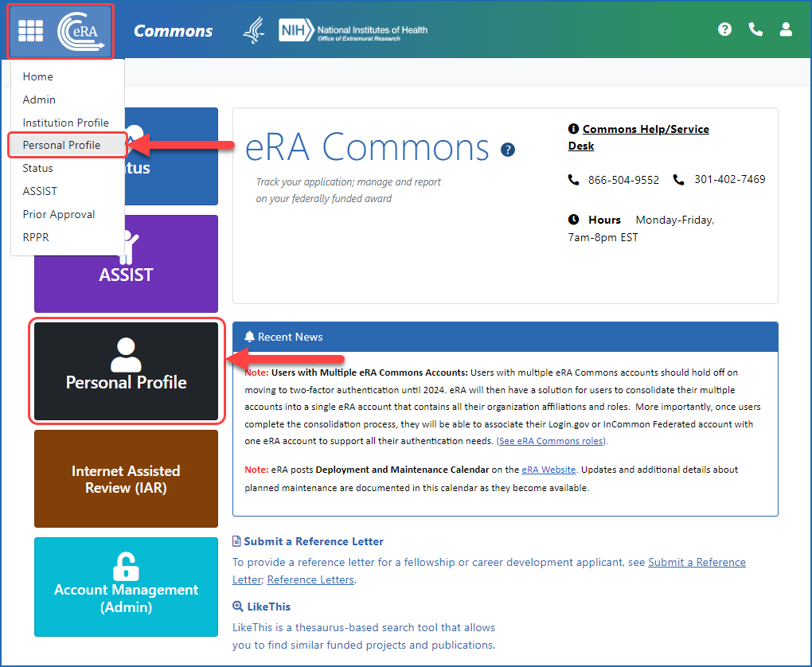The height and width of the screenshot is (667, 812).
Task: Open the apps grid menu icon
Action: (31, 31)
